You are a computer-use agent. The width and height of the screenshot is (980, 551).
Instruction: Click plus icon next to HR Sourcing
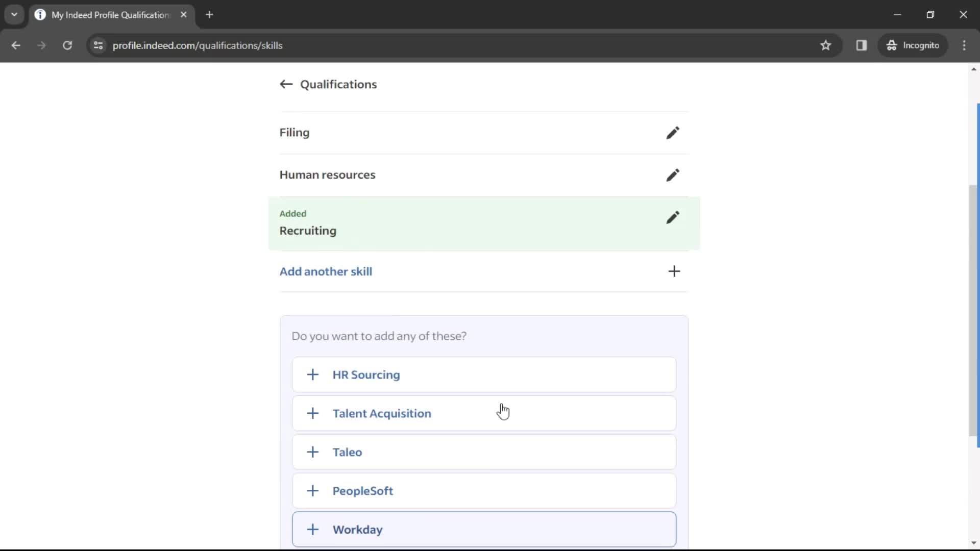[312, 374]
